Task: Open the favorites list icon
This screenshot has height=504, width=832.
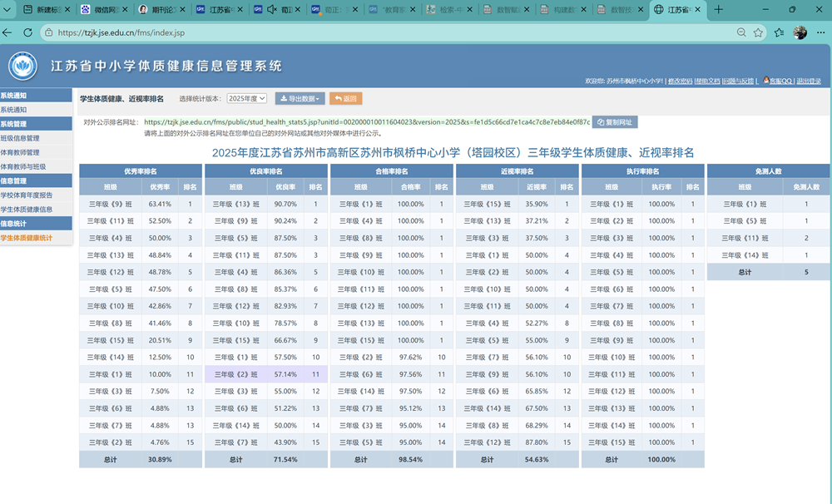Action: pos(779,32)
